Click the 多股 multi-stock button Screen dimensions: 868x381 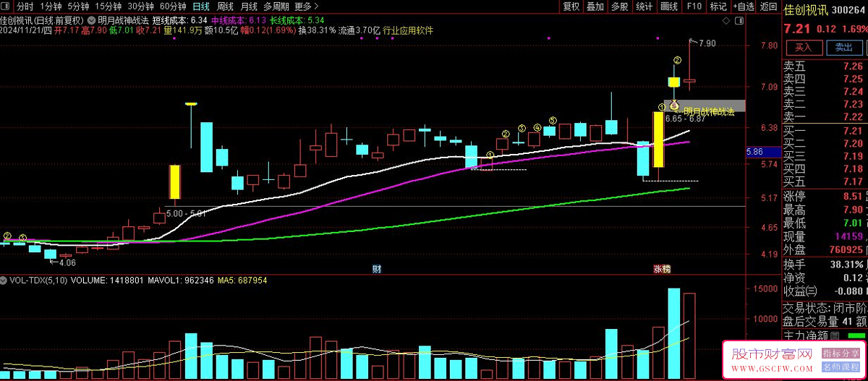(x=619, y=7)
